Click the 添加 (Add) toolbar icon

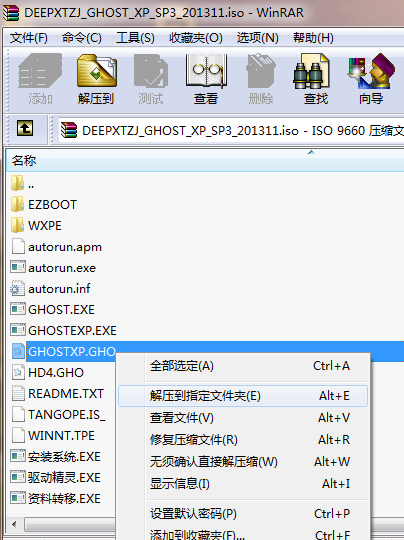40,71
